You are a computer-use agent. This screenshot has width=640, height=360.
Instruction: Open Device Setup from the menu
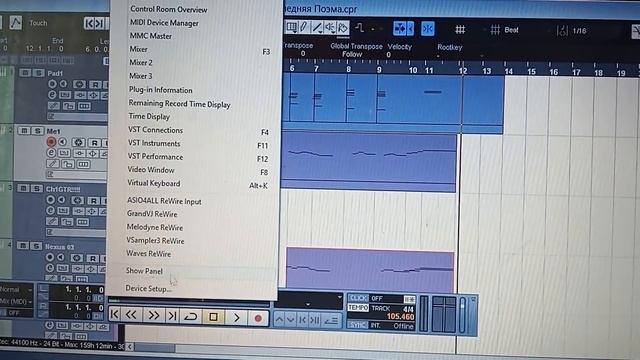[148, 289]
